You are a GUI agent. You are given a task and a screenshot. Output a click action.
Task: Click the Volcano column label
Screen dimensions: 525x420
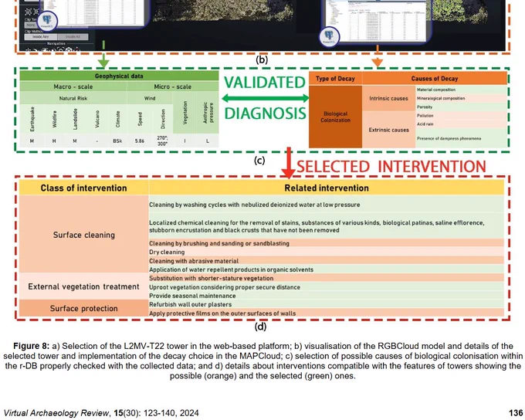click(97, 119)
